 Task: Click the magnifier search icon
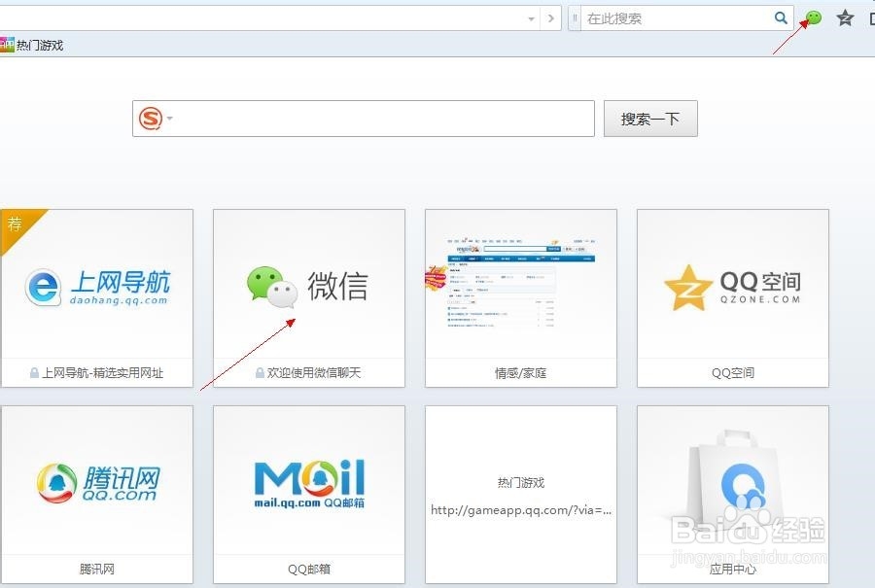[x=782, y=17]
